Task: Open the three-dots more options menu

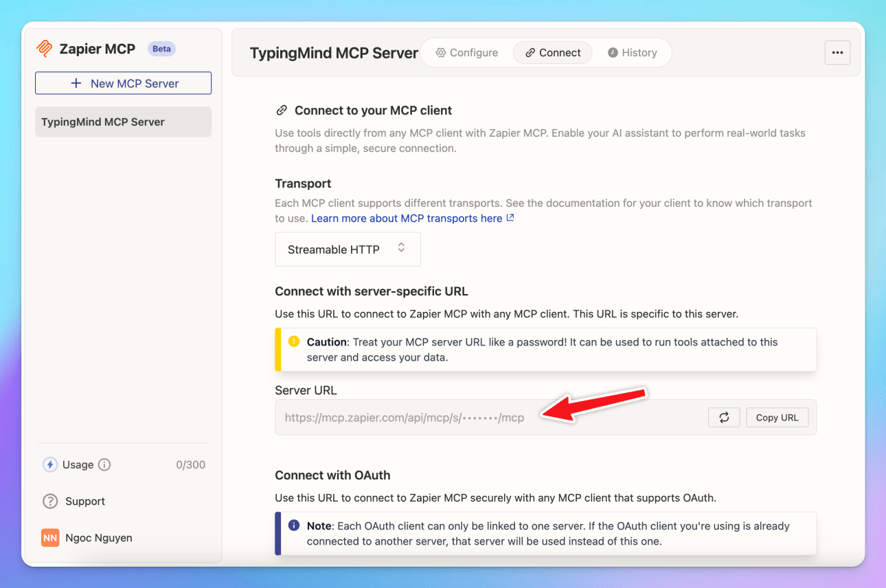Action: click(837, 53)
